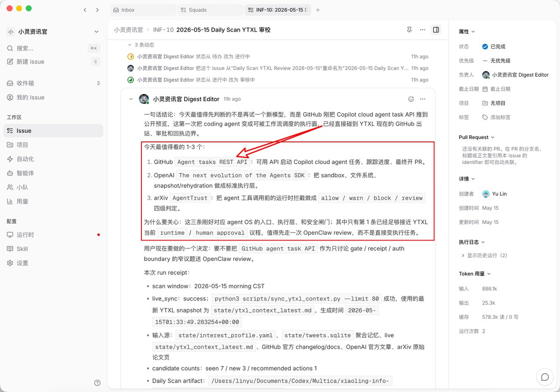Viewport: 560px width, 392px height.
Task: Pin this issue with the pin icon
Action: (409, 30)
